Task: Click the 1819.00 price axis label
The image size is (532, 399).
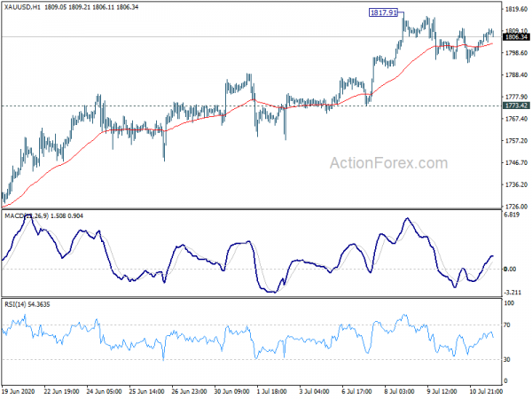Action: [x=515, y=10]
